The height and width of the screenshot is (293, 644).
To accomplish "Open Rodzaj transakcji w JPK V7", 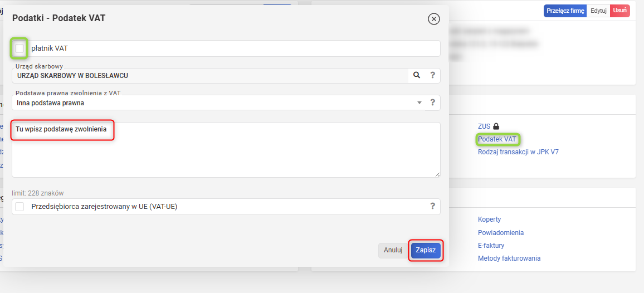I will (518, 152).
